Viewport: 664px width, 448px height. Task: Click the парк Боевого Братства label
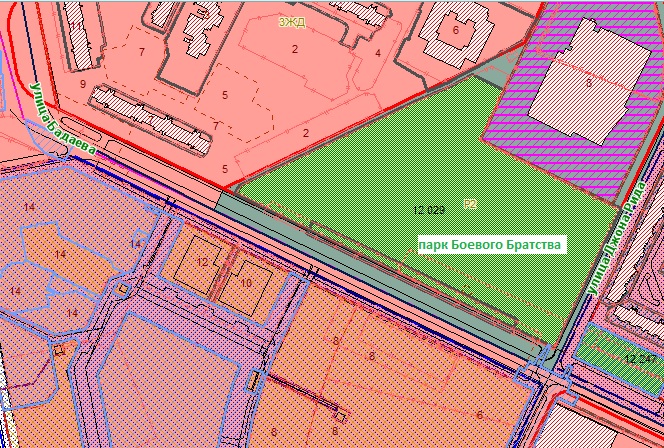tap(491, 245)
